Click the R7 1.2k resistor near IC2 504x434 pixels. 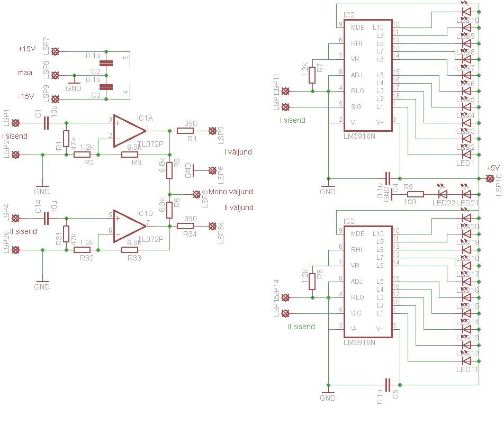(312, 74)
